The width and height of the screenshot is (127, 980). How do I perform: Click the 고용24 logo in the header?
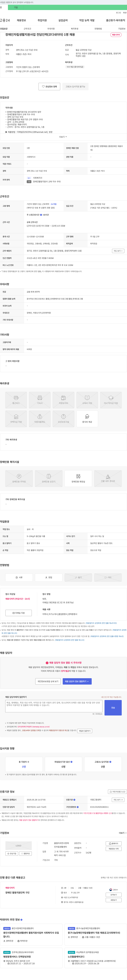tap(5, 20)
